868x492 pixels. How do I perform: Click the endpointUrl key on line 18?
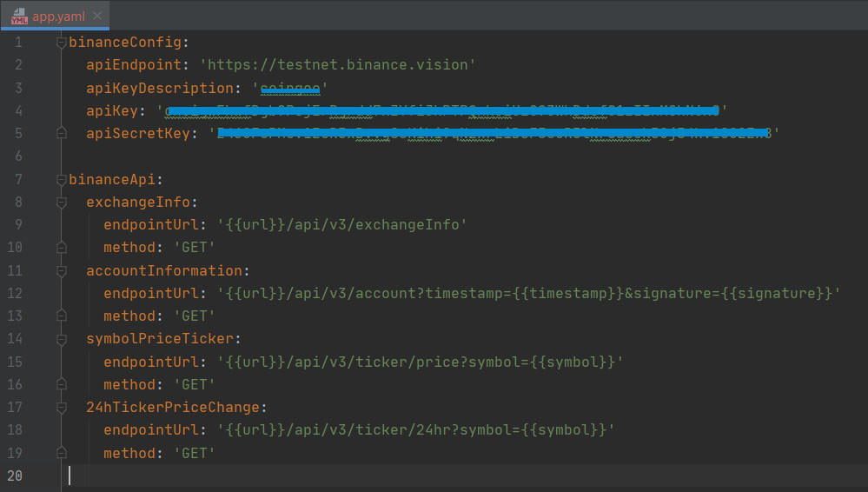click(150, 430)
